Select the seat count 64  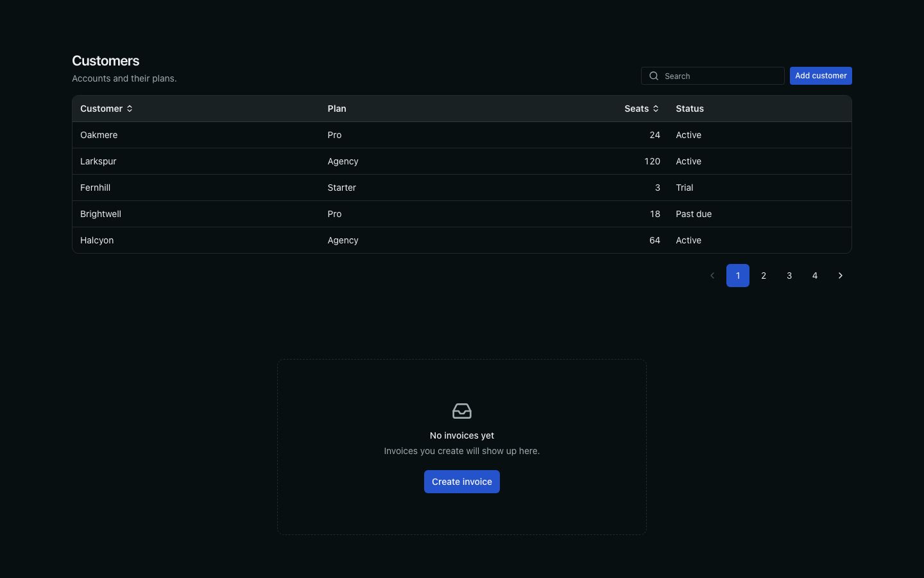pyautogui.click(x=654, y=240)
